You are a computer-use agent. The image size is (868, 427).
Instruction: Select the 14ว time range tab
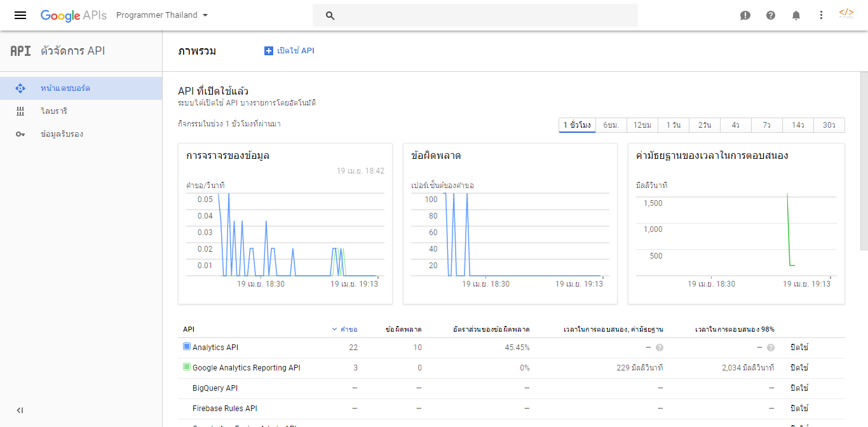[x=798, y=125]
